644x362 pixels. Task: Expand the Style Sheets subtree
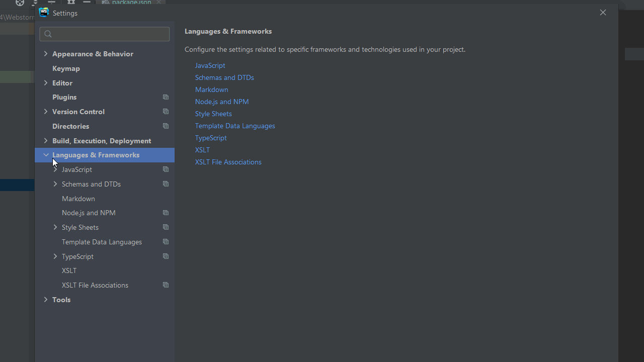(55, 227)
